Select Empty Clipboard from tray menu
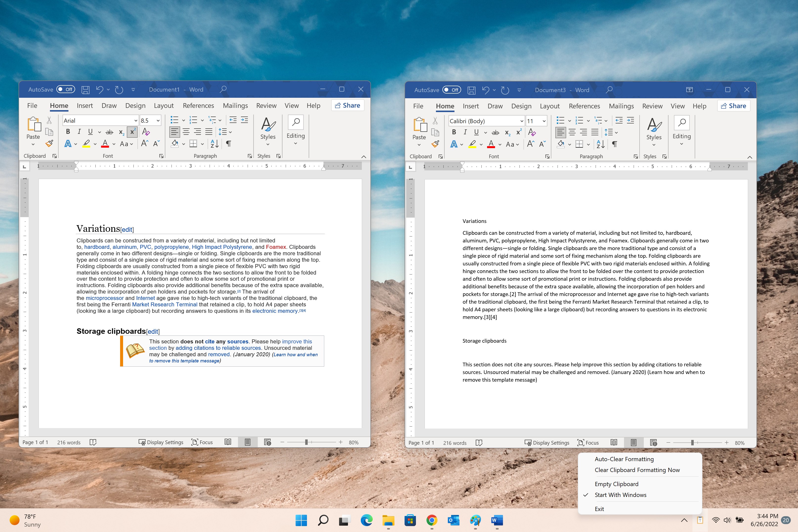 [x=616, y=484]
